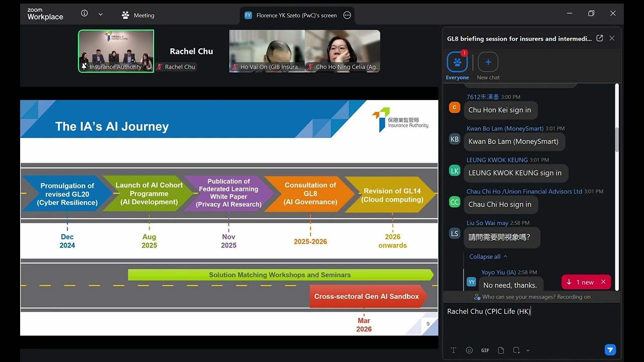Start a New chat
Screen dimensions: 644x362
(x=488, y=66)
